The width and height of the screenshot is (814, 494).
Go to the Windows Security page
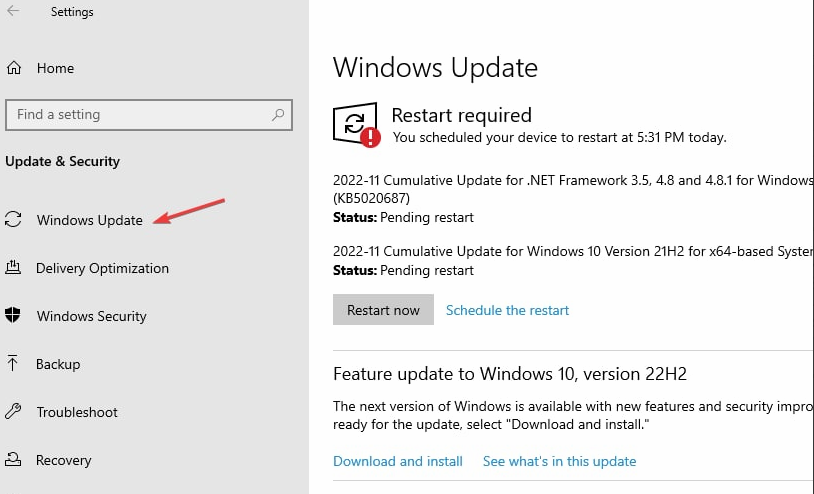[x=92, y=316]
